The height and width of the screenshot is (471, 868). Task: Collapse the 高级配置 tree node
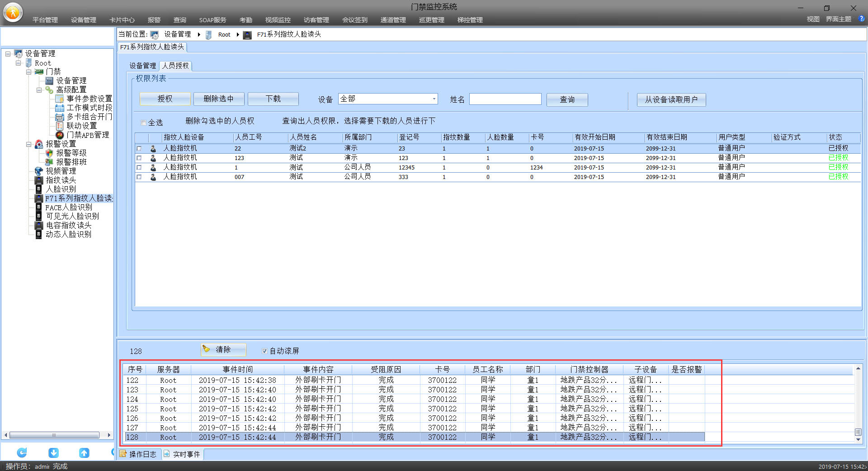pos(39,90)
